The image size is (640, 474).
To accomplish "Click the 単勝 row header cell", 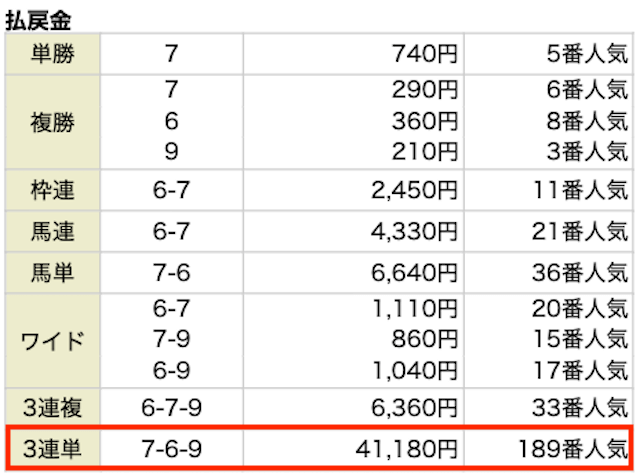I will 53,54.
